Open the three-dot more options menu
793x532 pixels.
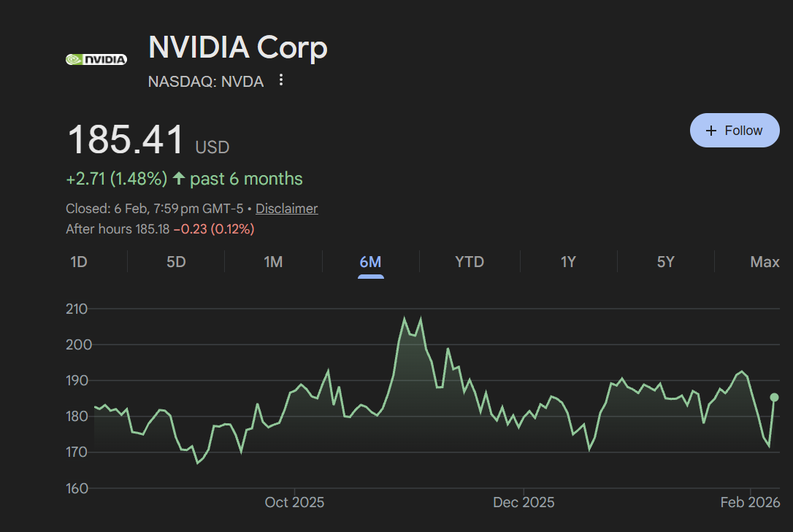click(x=281, y=80)
